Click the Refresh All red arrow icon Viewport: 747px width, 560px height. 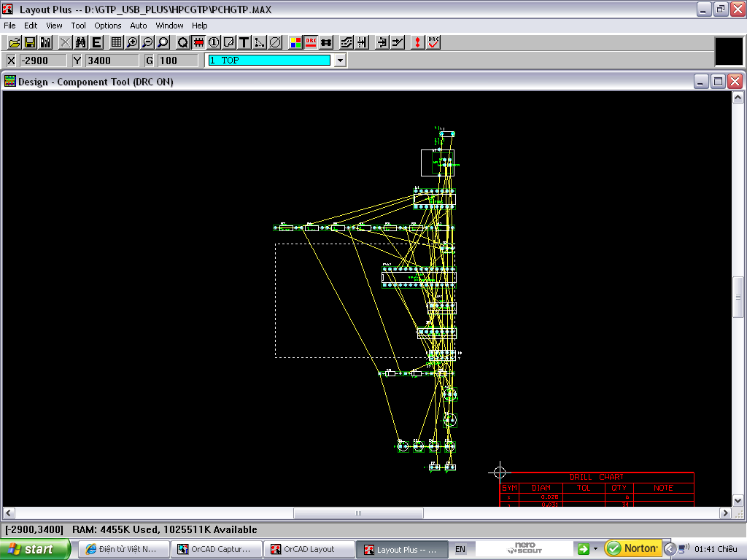pos(417,43)
